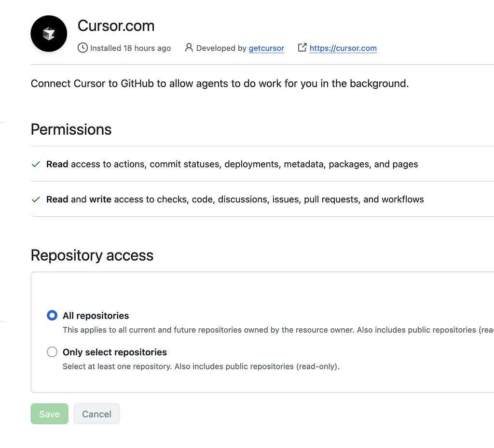This screenshot has height=448, width=494.
Task: Click the Save button
Action: coord(49,414)
